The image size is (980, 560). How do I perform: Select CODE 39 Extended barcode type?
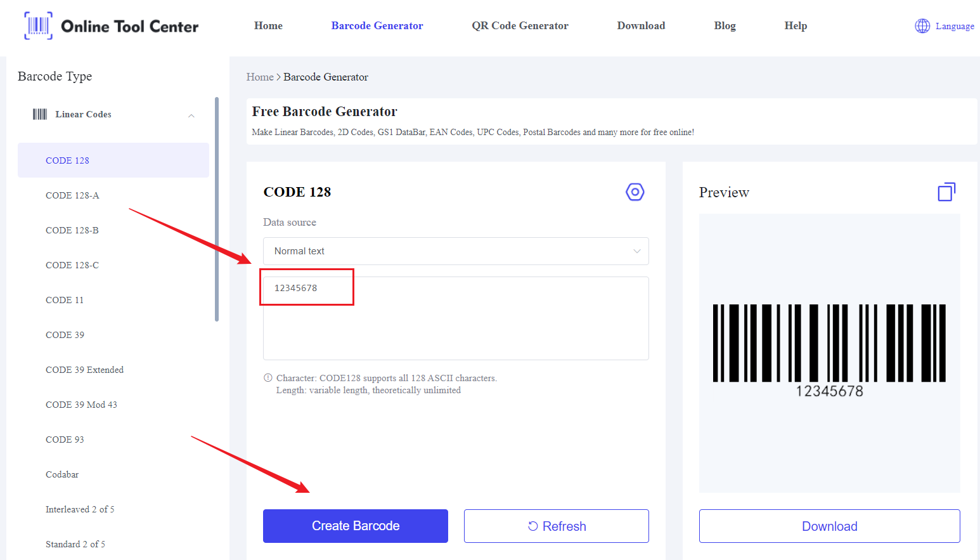tap(84, 370)
